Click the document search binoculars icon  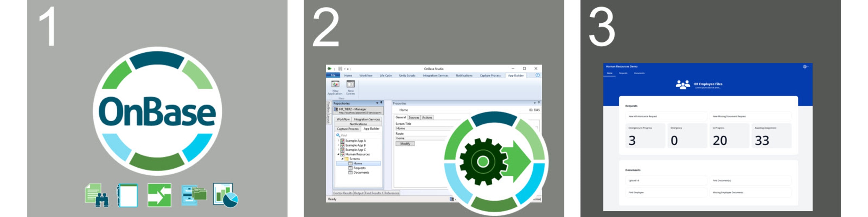click(x=97, y=195)
